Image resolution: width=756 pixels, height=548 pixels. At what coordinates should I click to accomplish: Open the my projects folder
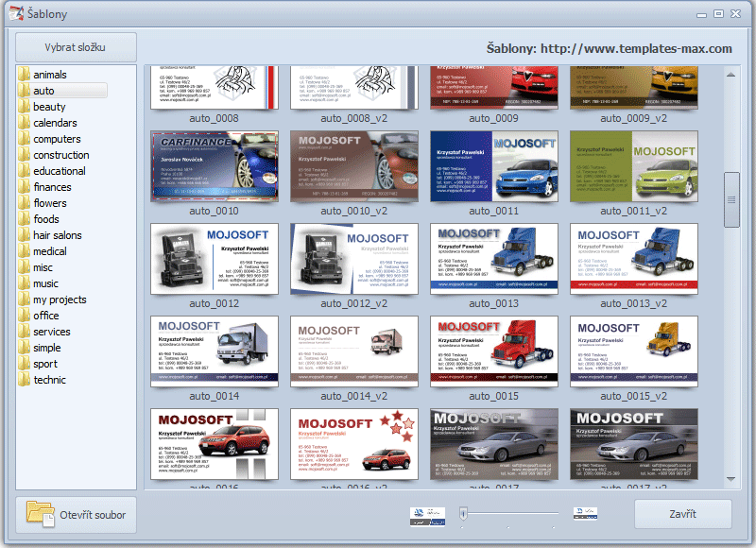[x=53, y=300]
